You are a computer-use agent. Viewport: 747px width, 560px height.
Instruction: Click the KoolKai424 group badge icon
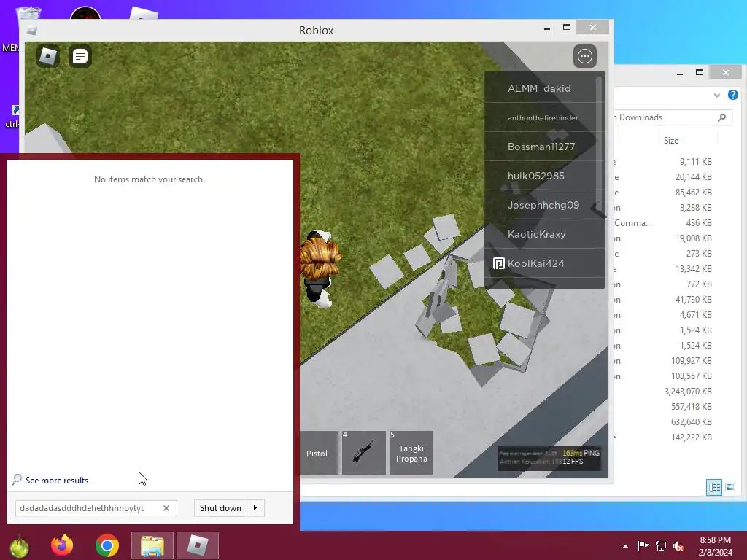point(498,263)
